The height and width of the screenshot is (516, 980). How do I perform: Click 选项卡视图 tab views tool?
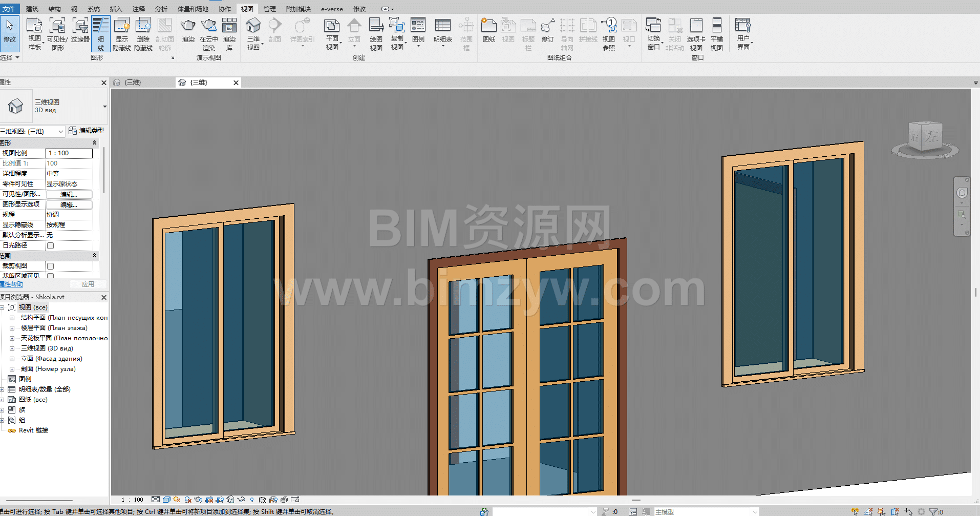point(696,34)
